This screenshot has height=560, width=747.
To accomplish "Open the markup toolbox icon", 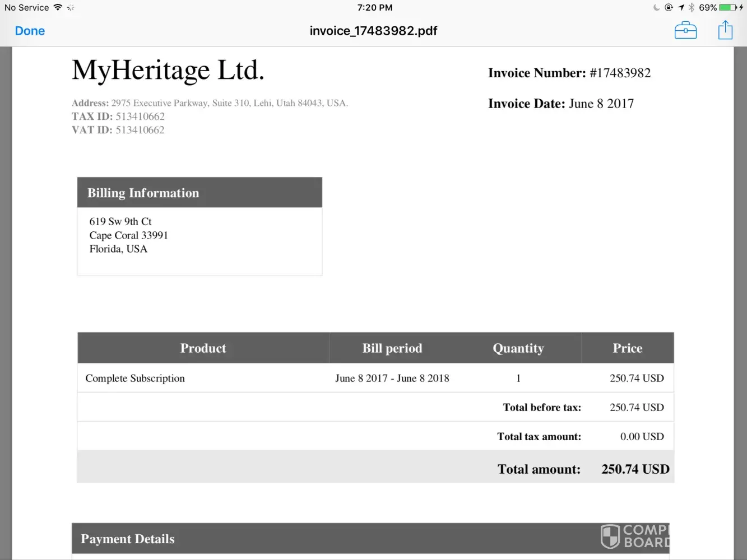I will pos(685,30).
